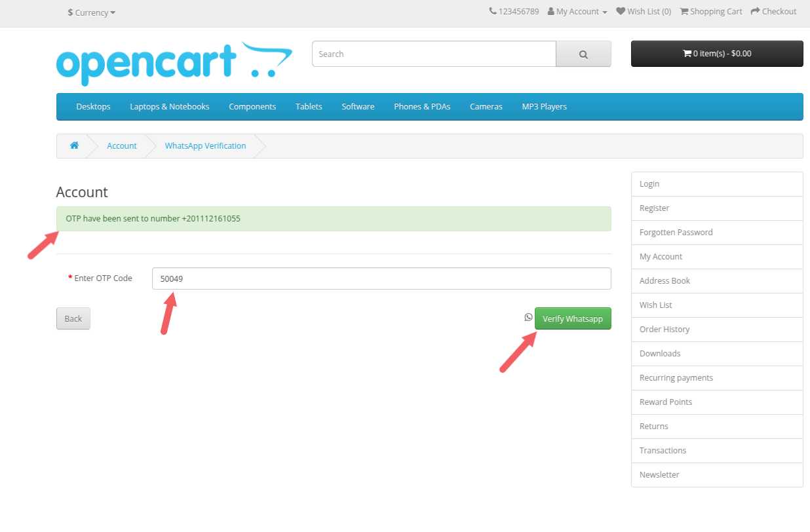Viewport: 810px width, 532px height.
Task: Open Register in the sidebar
Action: point(717,208)
